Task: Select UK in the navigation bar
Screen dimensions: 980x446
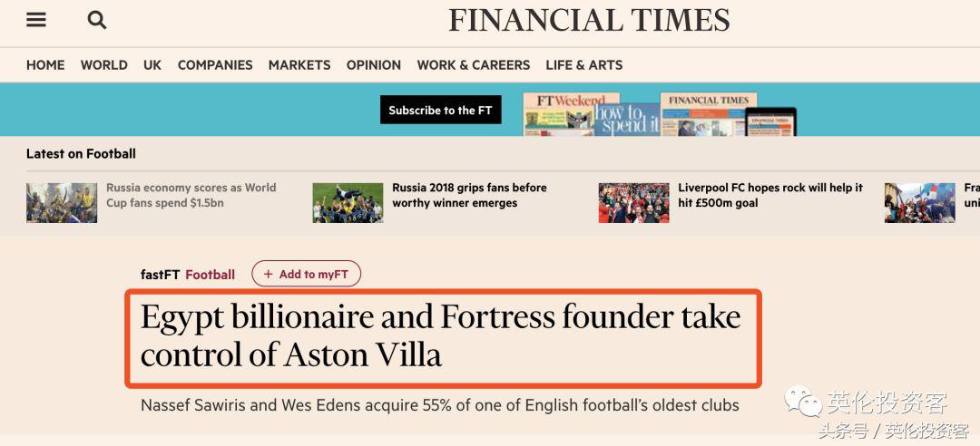Action: pos(152,65)
